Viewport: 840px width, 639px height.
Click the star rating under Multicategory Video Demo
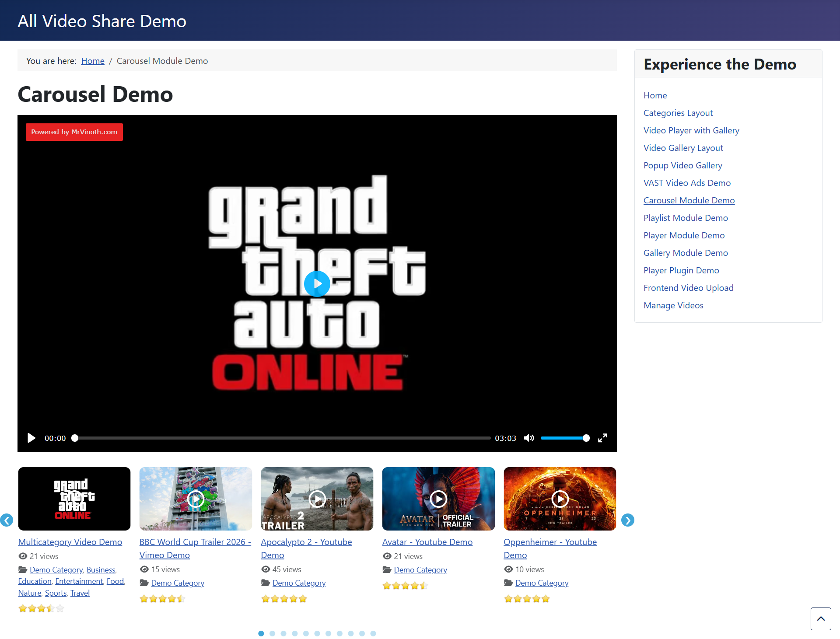click(x=41, y=608)
